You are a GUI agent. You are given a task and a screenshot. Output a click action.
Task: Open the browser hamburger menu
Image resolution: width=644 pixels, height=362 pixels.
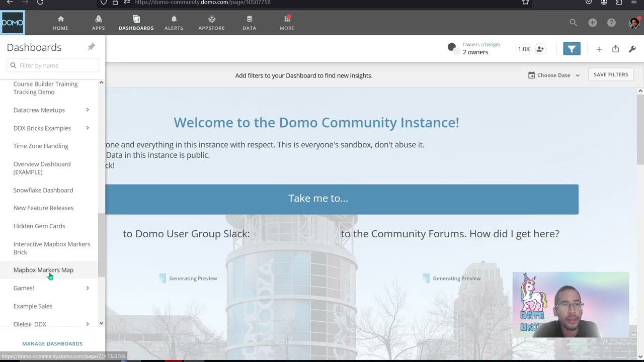point(634,2)
